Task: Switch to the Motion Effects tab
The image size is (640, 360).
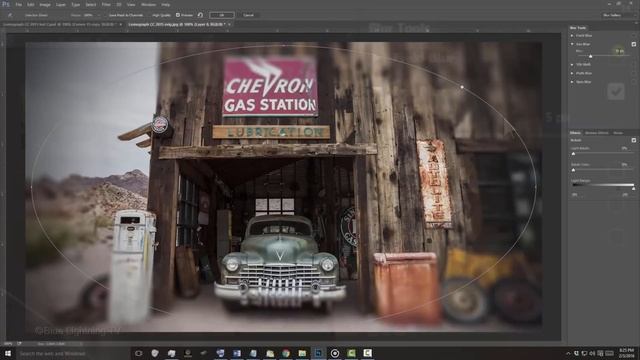Action: (597, 133)
